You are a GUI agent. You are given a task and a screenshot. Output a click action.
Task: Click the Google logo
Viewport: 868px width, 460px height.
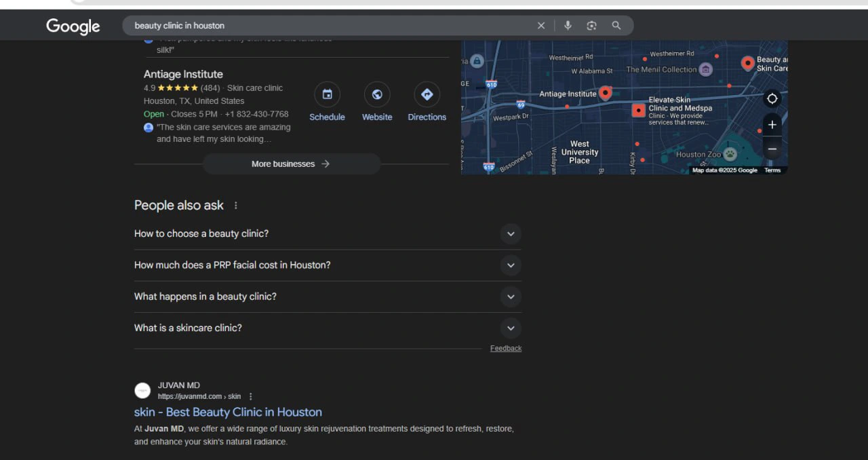point(73,26)
